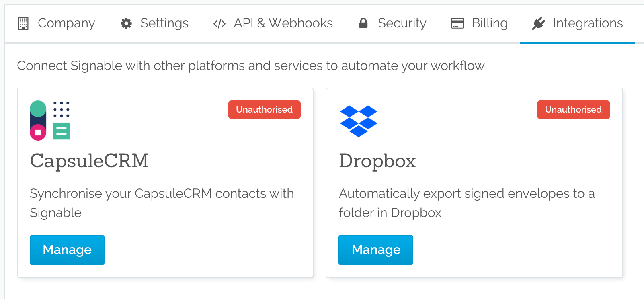Click the Unauthorised badge on Dropbox
The height and width of the screenshot is (299, 644).
tap(573, 110)
